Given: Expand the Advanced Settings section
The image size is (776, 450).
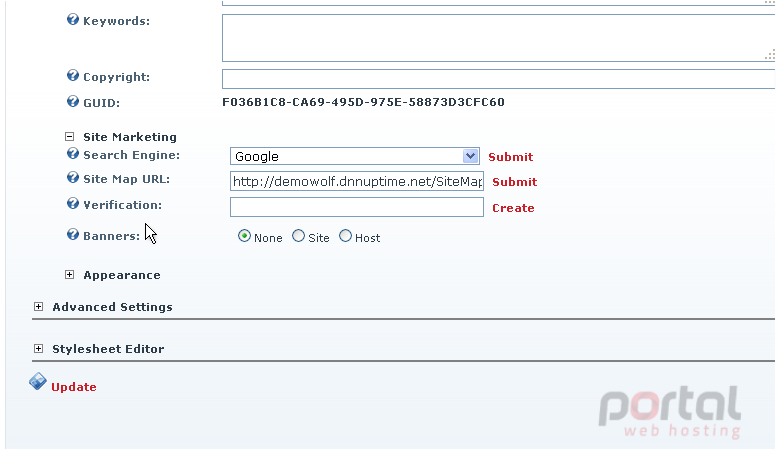Looking at the screenshot, I should [38, 307].
